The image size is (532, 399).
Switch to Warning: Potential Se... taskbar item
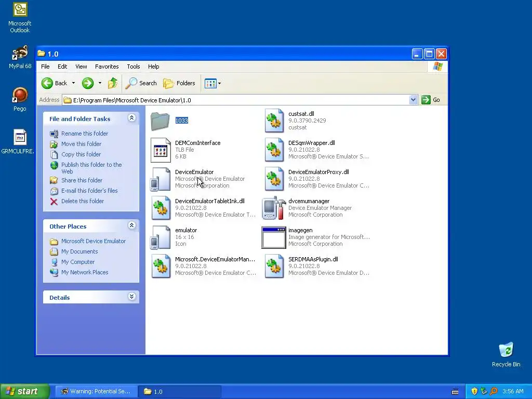click(x=96, y=392)
